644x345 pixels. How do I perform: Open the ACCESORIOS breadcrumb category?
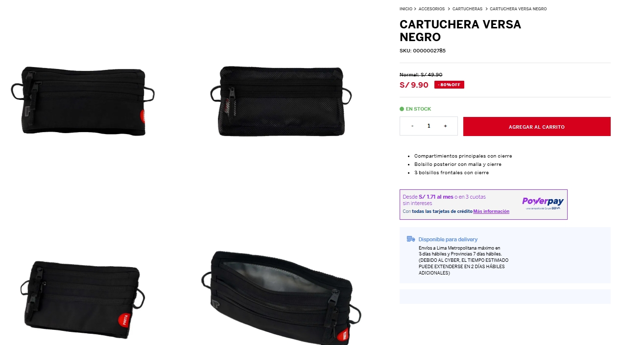[x=432, y=9]
